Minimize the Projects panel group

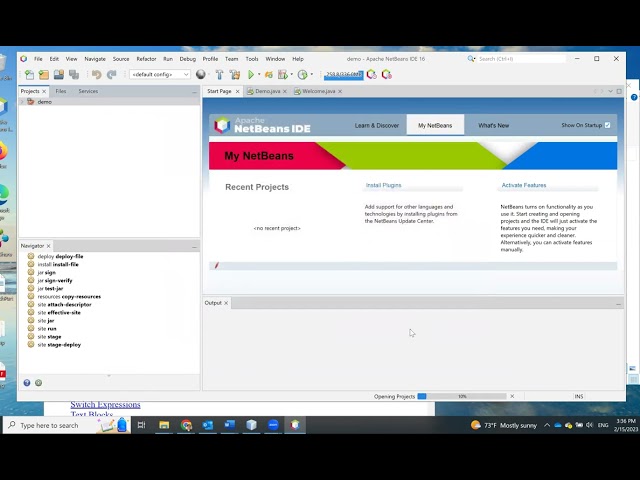(194, 92)
